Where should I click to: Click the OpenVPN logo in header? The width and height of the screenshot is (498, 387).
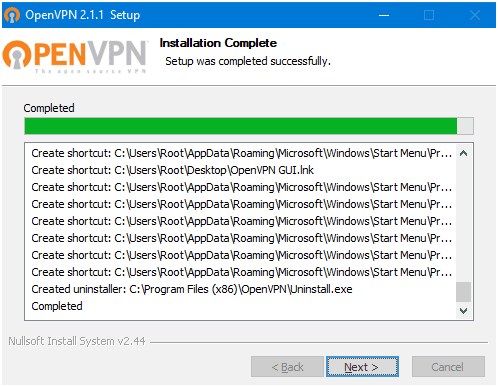point(75,57)
